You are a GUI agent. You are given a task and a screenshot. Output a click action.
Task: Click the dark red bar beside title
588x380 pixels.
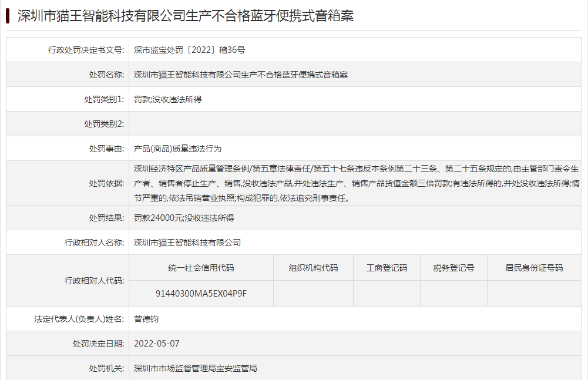click(8, 16)
